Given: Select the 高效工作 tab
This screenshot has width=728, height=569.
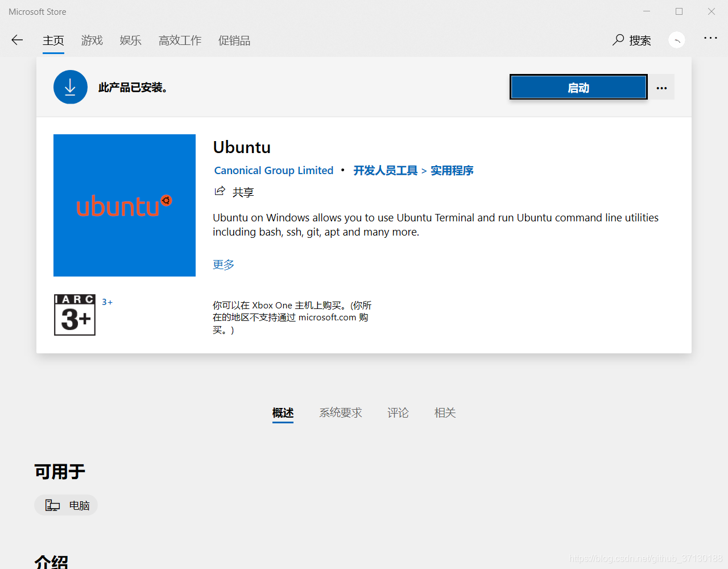Looking at the screenshot, I should pyautogui.click(x=180, y=40).
